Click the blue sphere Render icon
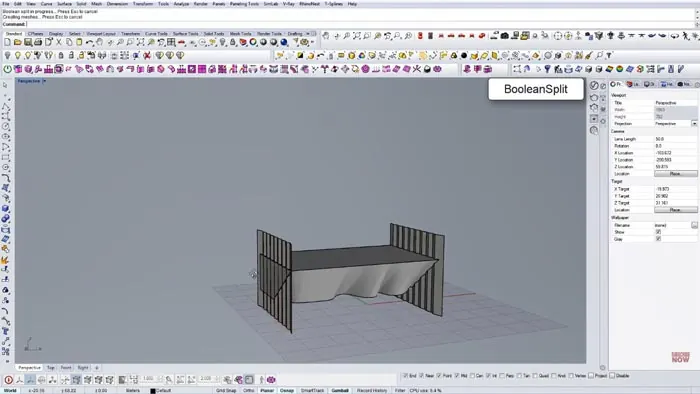Screen dimensions: 700x394 coord(284,42)
